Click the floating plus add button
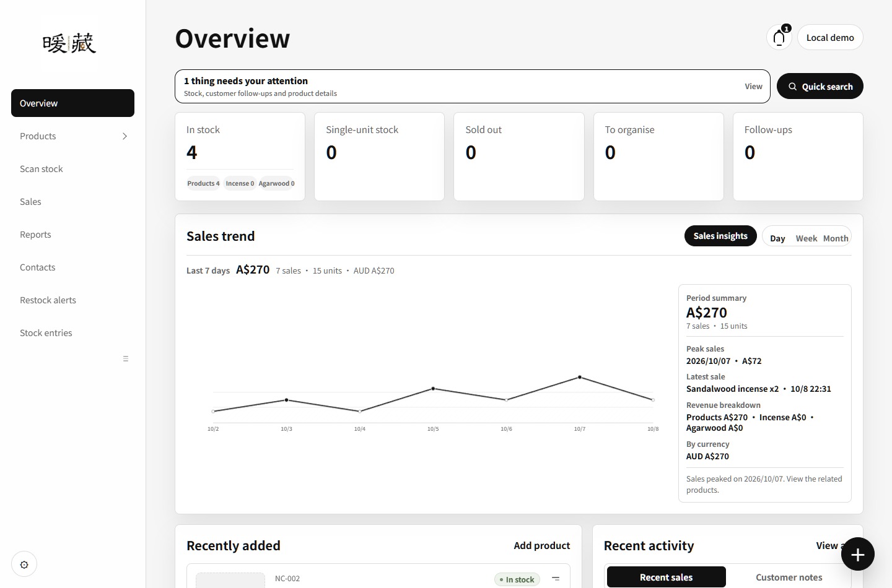892x588 pixels. pos(858,554)
